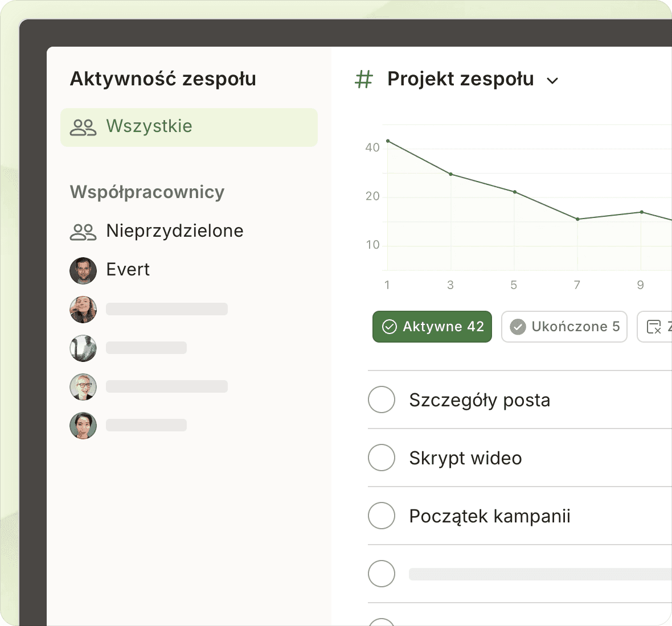The image size is (672, 626).
Task: Click the first data point on the chart
Action: point(388,141)
